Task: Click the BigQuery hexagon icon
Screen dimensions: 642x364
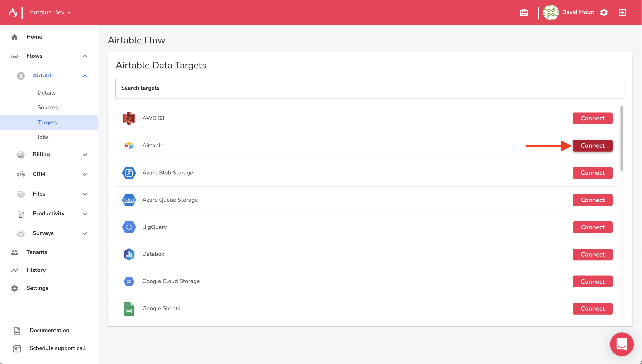Action: pyautogui.click(x=129, y=227)
